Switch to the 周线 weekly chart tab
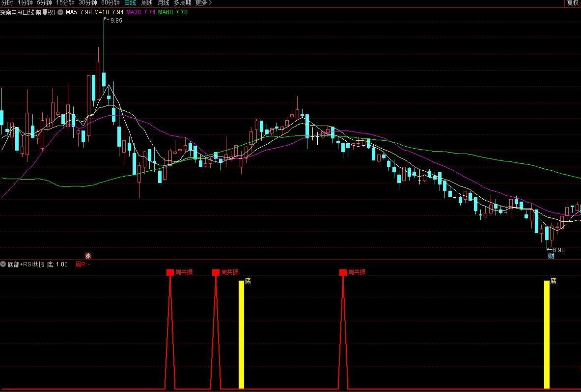Viewport: 581px width, 392px height. [147, 3]
